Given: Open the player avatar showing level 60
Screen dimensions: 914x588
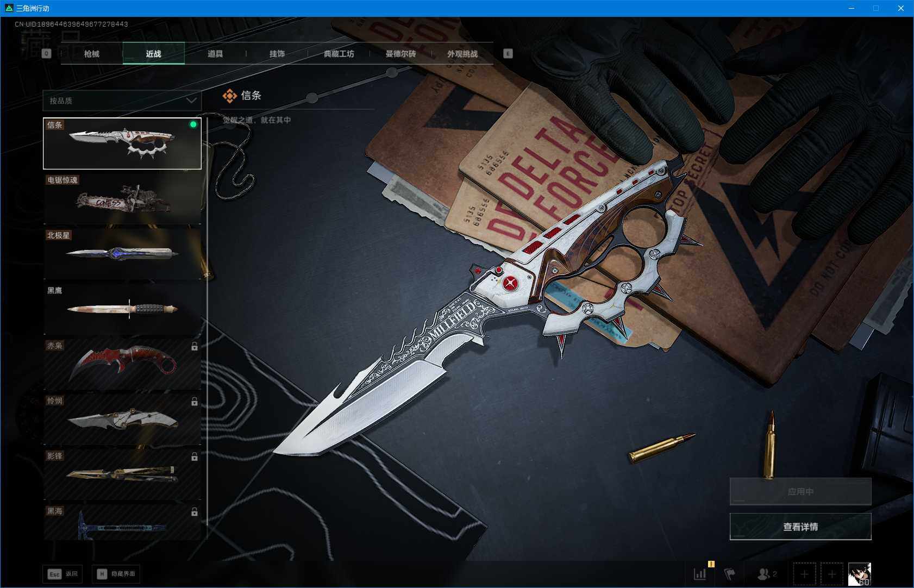Looking at the screenshot, I should pyautogui.click(x=860, y=574).
